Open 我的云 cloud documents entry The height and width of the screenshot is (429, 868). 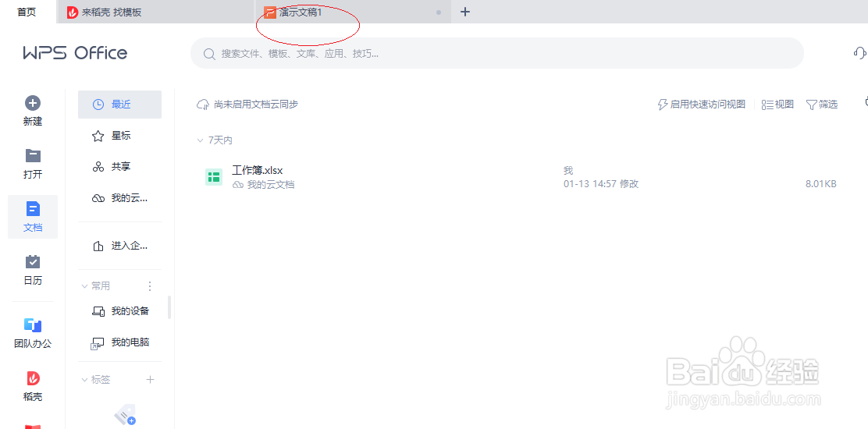pyautogui.click(x=119, y=198)
